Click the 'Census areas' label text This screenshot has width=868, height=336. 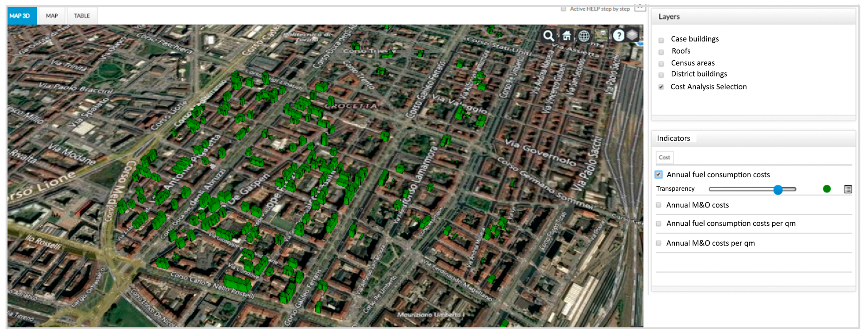tap(693, 63)
